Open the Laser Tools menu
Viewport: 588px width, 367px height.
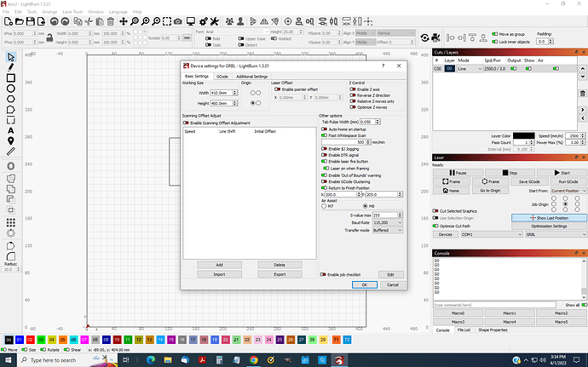pyautogui.click(x=72, y=12)
